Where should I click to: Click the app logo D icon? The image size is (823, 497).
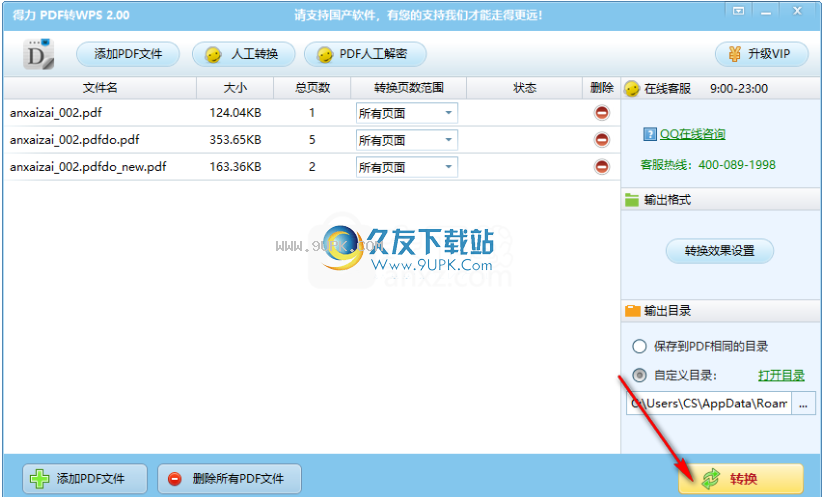coord(38,54)
